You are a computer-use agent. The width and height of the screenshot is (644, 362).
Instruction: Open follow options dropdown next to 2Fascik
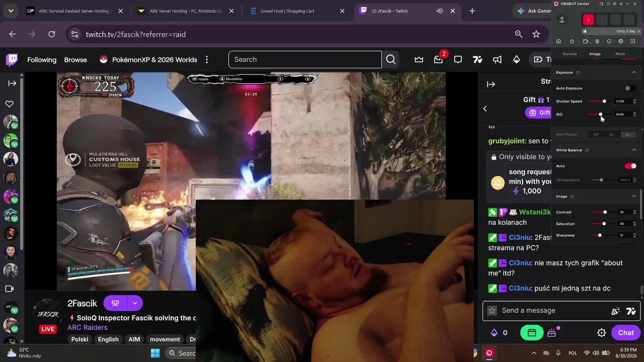pyautogui.click(x=135, y=303)
